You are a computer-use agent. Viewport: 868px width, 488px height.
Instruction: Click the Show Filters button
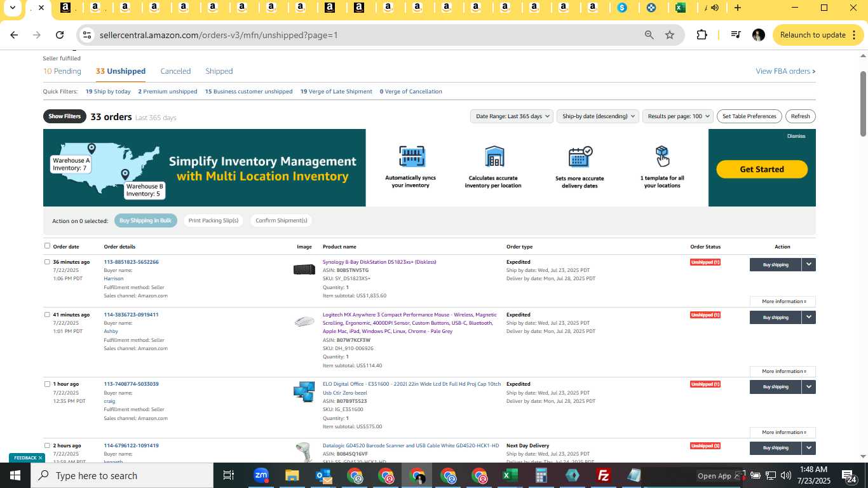[65, 116]
